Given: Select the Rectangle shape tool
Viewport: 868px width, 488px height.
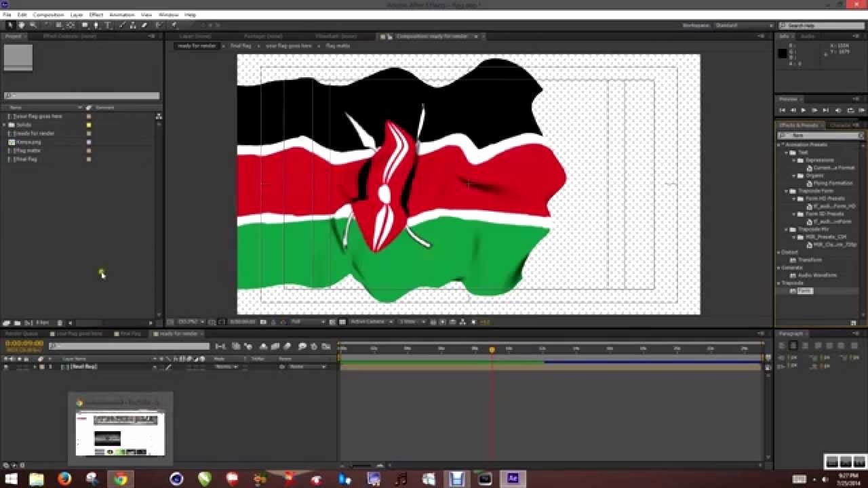Looking at the screenshot, I should (84, 25).
